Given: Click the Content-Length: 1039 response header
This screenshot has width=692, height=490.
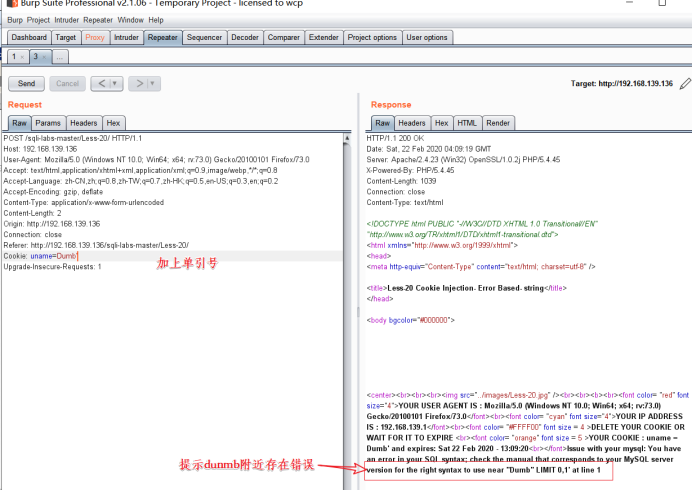Looking at the screenshot, I should [401, 181].
